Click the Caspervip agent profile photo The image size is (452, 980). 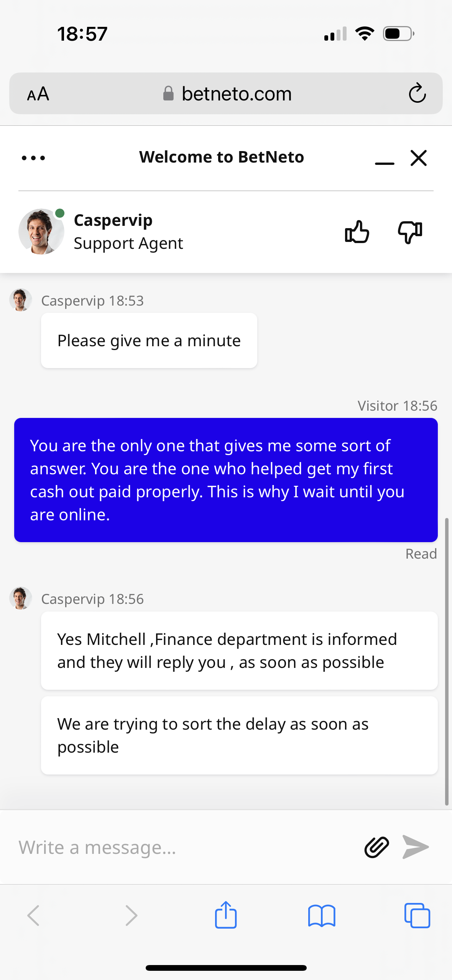pyautogui.click(x=41, y=232)
